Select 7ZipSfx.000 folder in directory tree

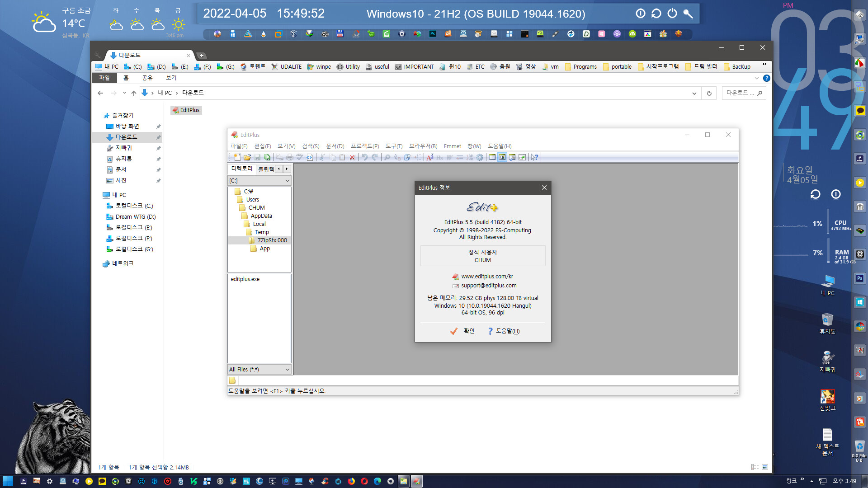point(272,240)
